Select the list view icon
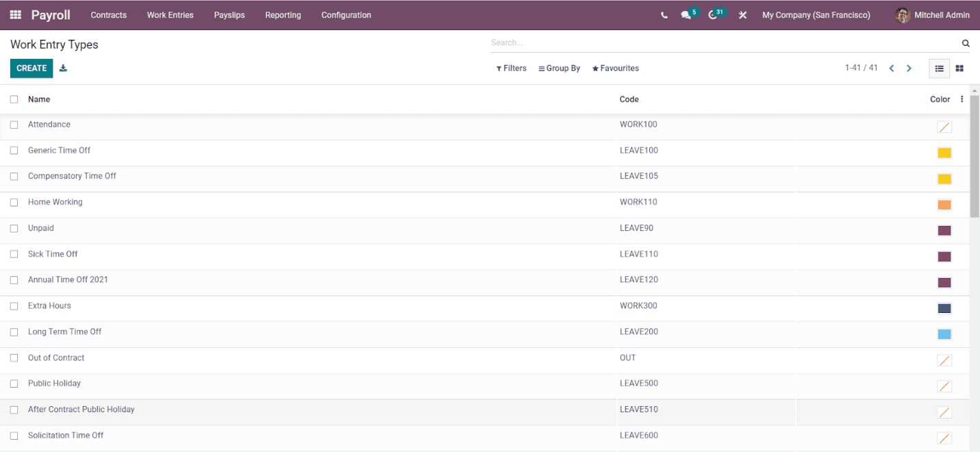Screen dimensions: 980x452 tap(939, 68)
